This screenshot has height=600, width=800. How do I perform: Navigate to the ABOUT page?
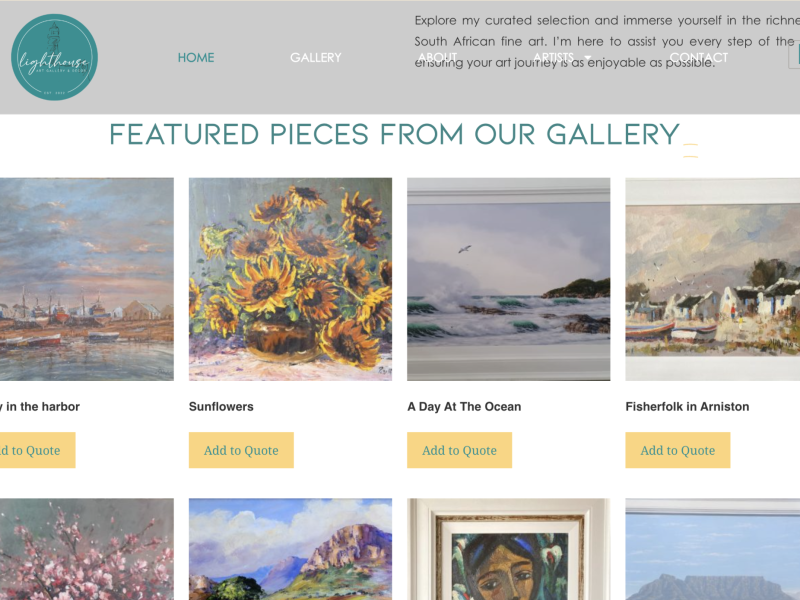pos(437,57)
